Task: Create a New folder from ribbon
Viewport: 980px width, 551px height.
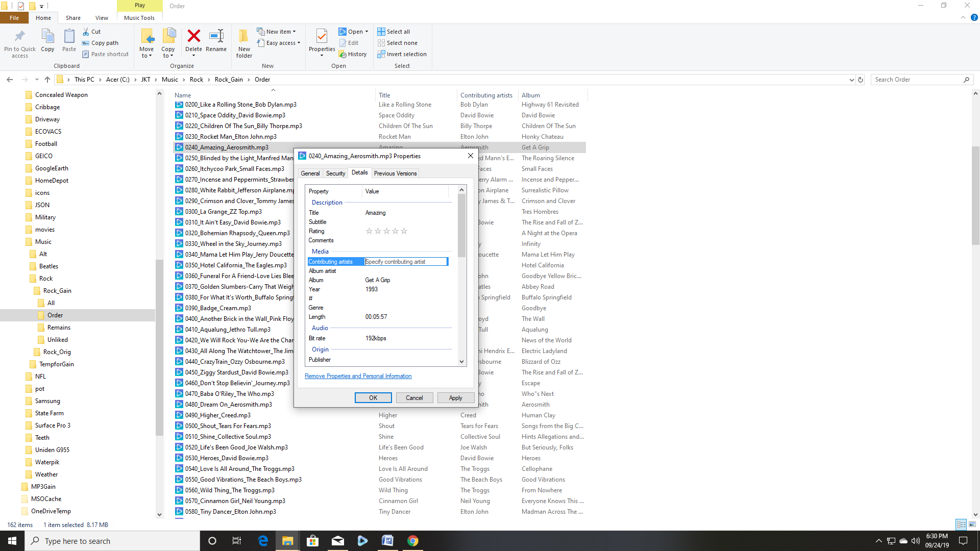Action: point(244,37)
